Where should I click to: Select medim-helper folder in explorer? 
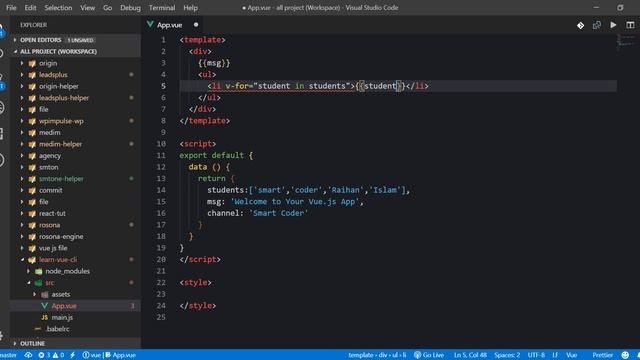click(60, 144)
